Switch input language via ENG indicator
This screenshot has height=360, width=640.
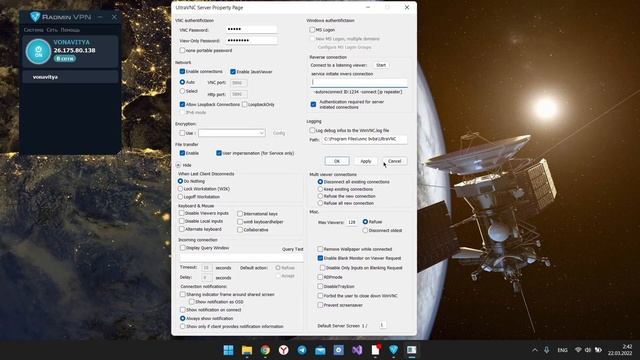pyautogui.click(x=562, y=350)
